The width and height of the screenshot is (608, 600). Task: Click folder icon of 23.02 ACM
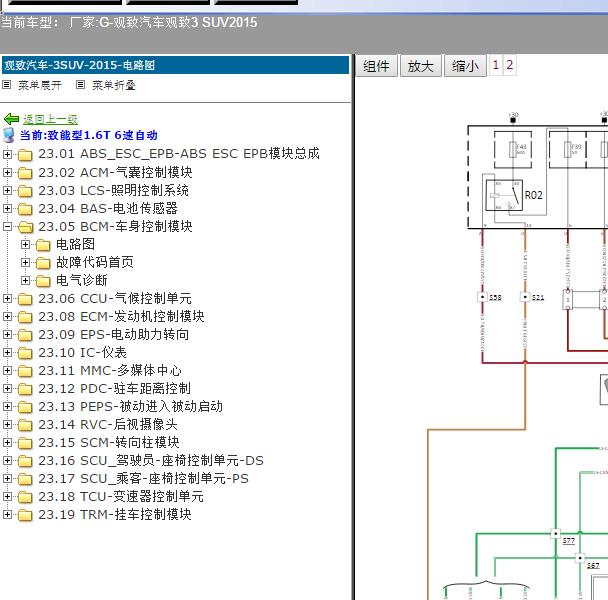(25, 173)
